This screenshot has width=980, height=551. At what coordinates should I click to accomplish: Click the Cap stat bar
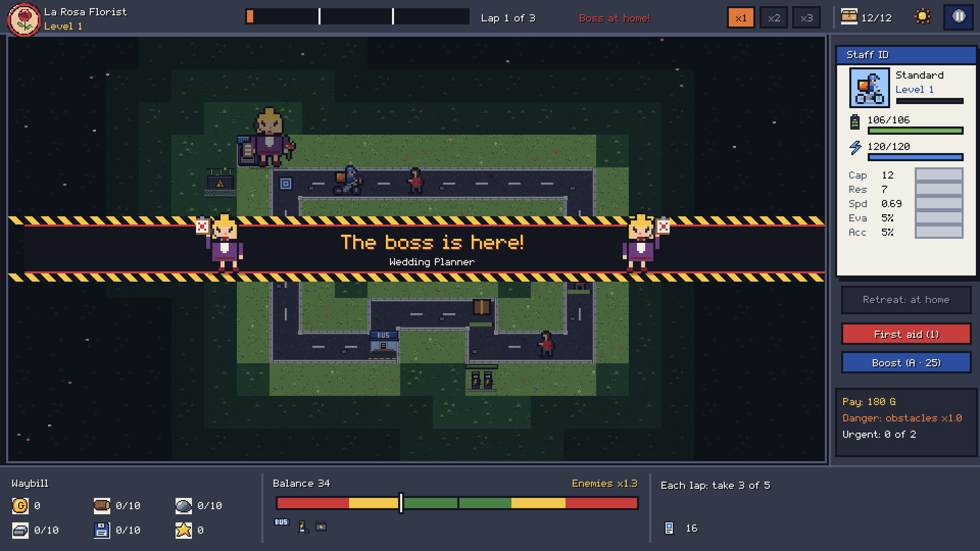coord(939,175)
